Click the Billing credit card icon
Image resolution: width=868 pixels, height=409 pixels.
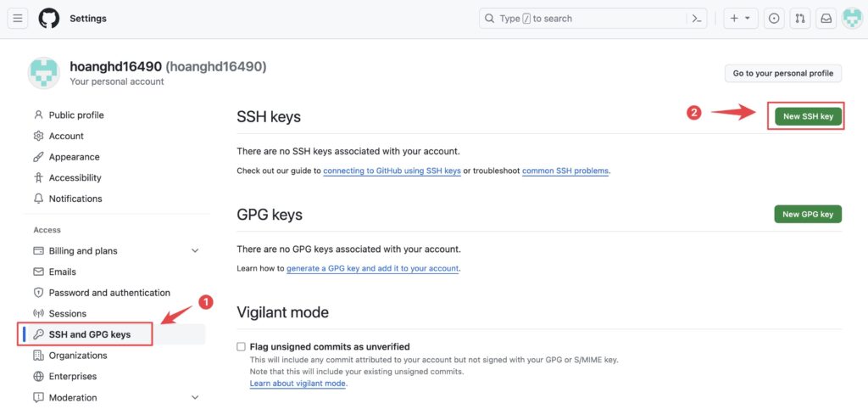pos(38,251)
